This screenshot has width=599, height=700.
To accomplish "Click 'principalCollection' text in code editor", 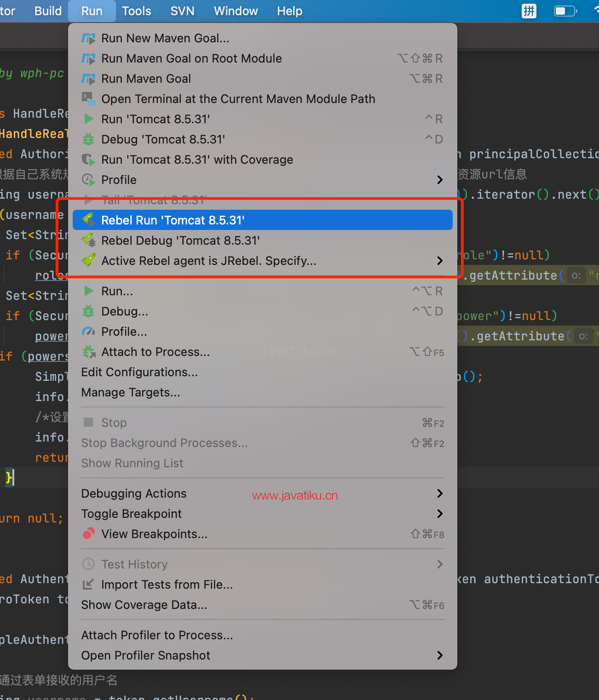I will pos(534,154).
